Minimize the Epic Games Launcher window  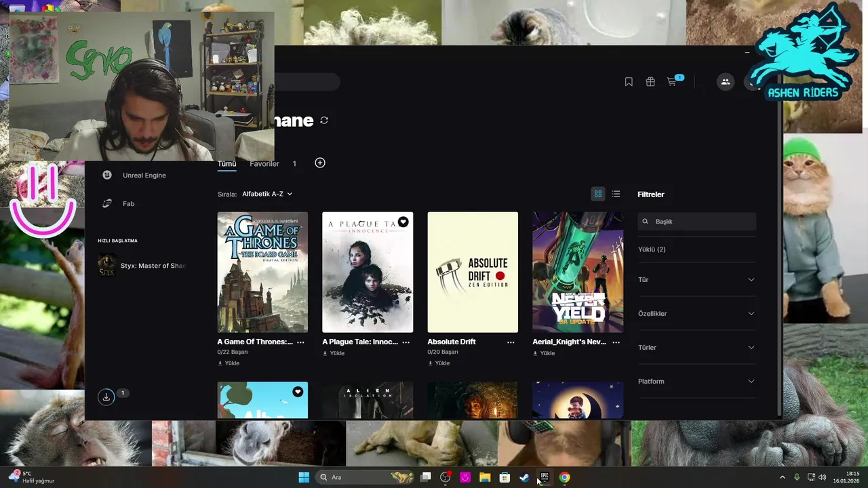(747, 52)
